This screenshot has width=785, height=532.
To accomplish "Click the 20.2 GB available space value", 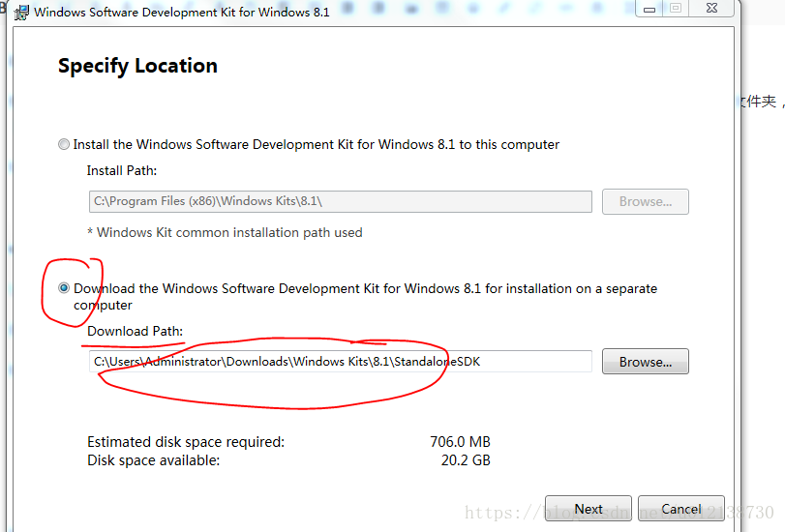I will [x=466, y=459].
